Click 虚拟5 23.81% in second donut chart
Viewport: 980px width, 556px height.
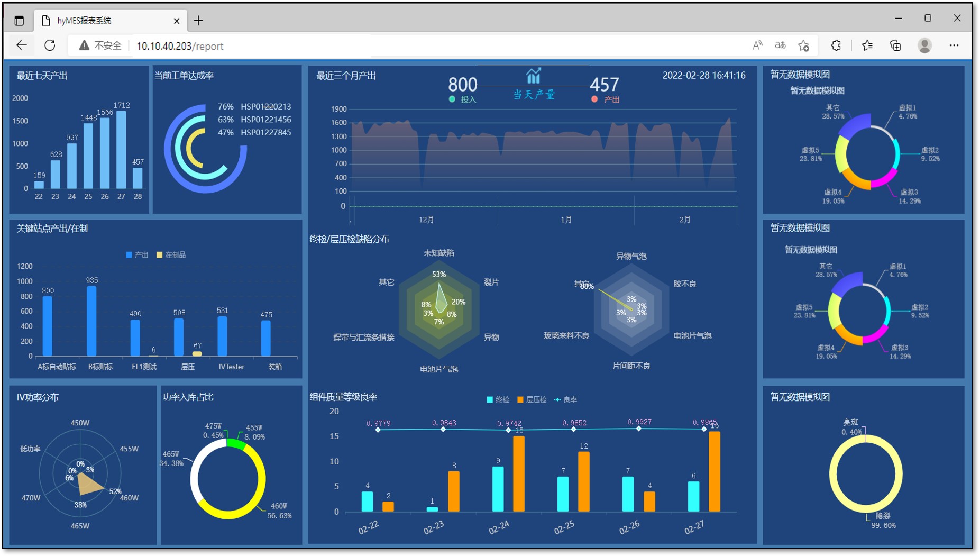coord(804,311)
